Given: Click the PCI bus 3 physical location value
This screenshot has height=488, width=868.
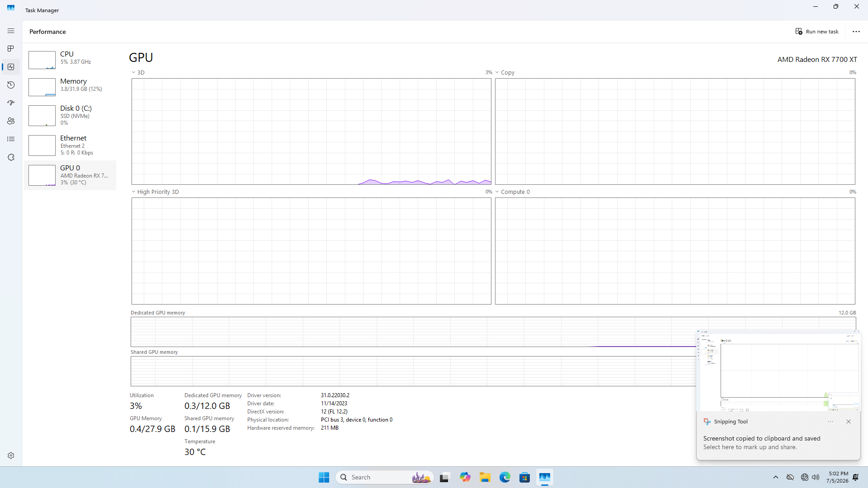Looking at the screenshot, I should [357, 420].
